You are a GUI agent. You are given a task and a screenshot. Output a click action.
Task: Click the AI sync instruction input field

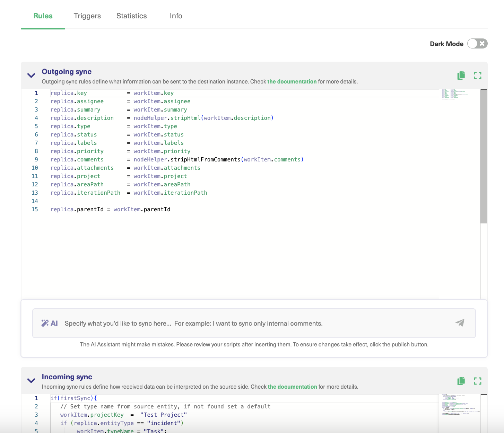243,323
